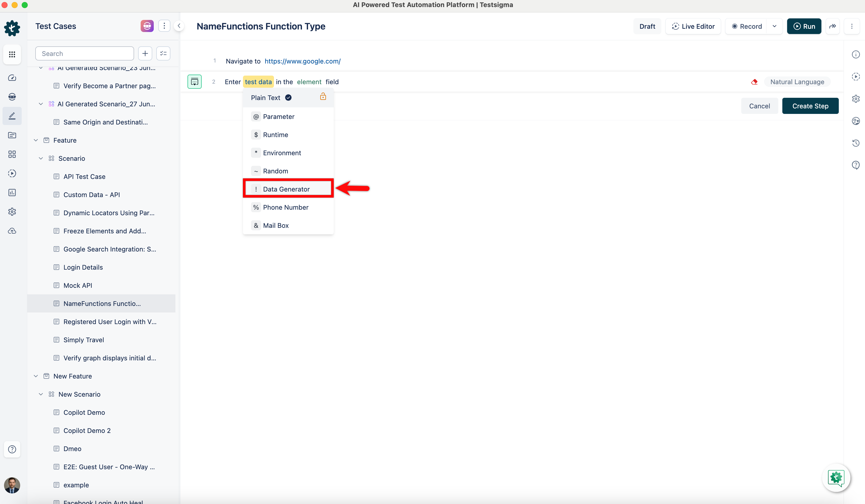Open the step settings gear on right rail

(856, 99)
